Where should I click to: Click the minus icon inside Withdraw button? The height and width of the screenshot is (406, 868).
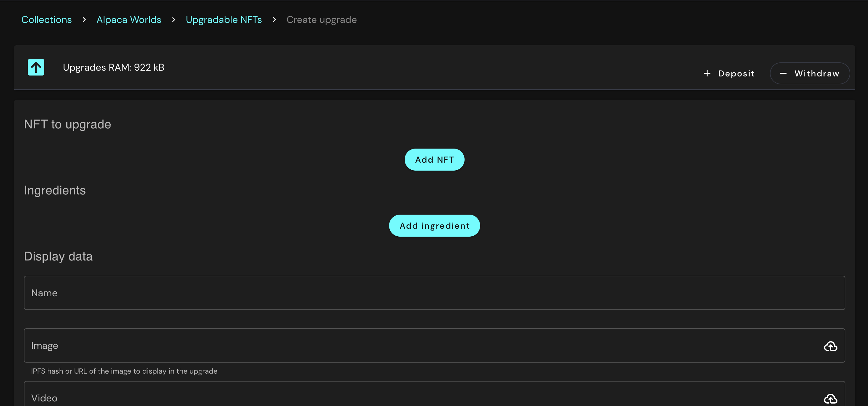[x=783, y=73]
